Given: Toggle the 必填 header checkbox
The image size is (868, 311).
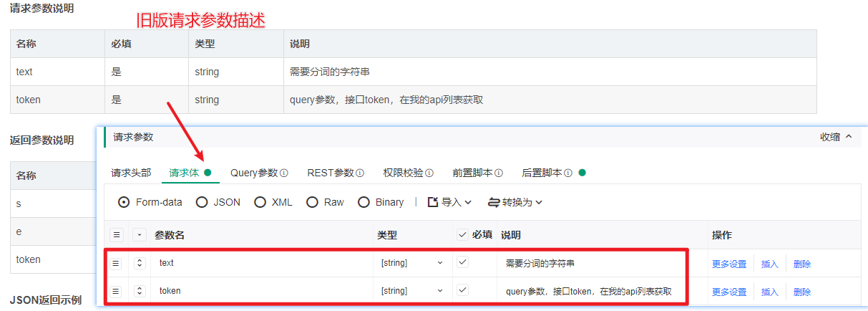Looking at the screenshot, I should click(463, 234).
